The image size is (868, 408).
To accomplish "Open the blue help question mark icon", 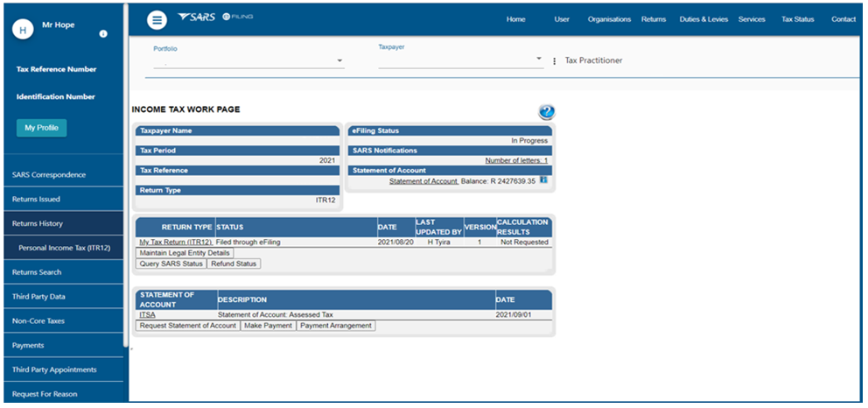I will pyautogui.click(x=547, y=112).
